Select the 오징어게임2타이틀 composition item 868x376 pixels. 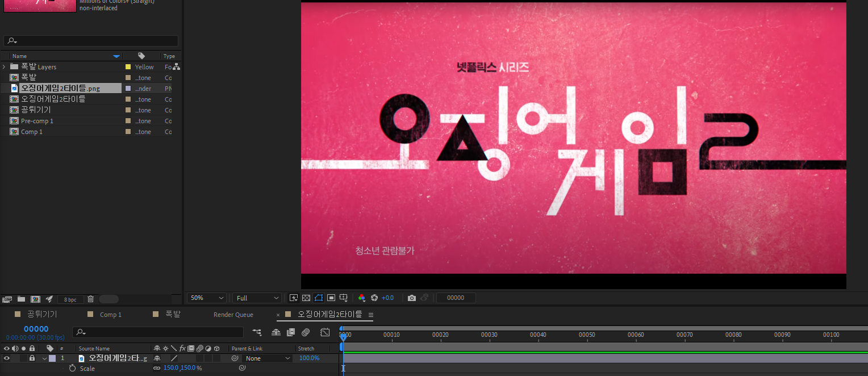coord(53,99)
